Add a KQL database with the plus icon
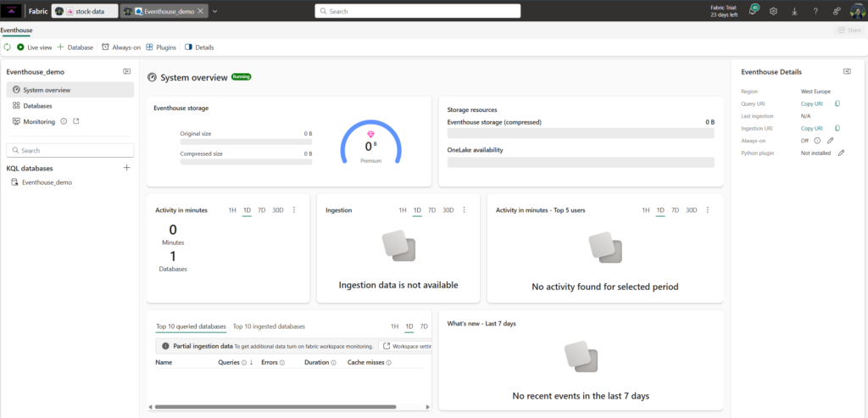Screen dimensions: 868x418 coord(126,168)
